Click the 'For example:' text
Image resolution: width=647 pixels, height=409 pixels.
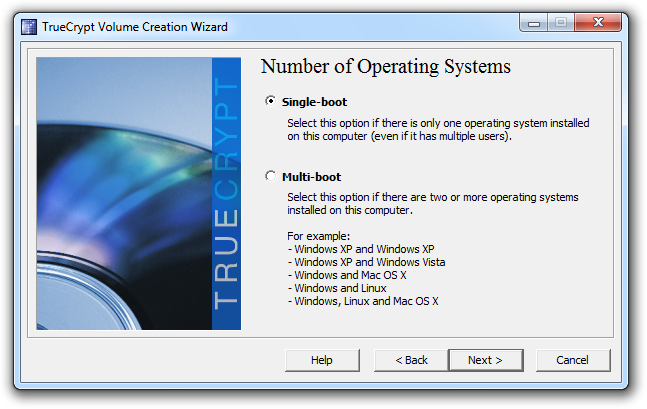319,236
